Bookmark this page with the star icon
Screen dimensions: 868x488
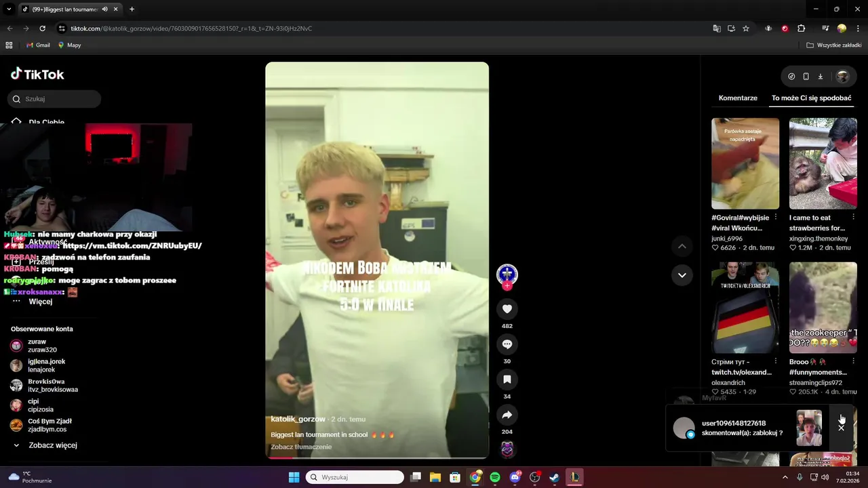pyautogui.click(x=746, y=28)
